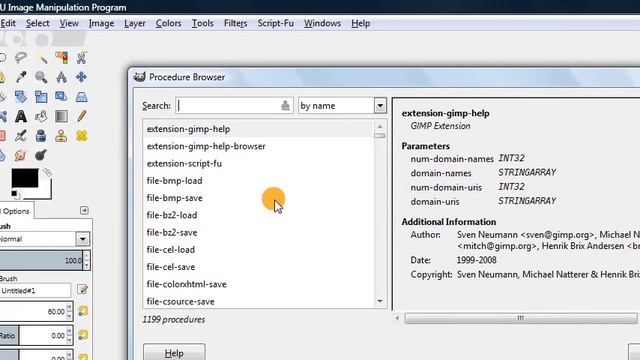
Task: Select the Measure compass tool
Action: coord(61,77)
